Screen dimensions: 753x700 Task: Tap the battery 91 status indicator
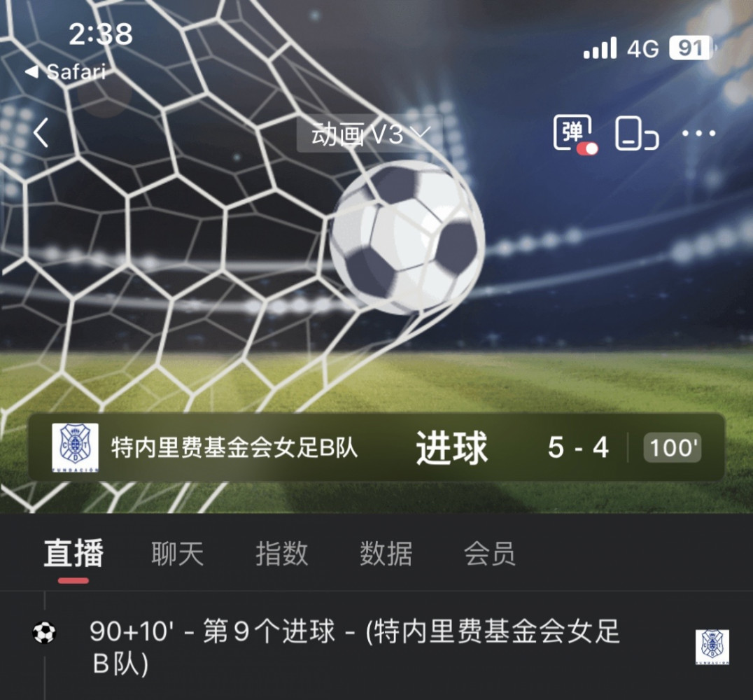point(691,48)
